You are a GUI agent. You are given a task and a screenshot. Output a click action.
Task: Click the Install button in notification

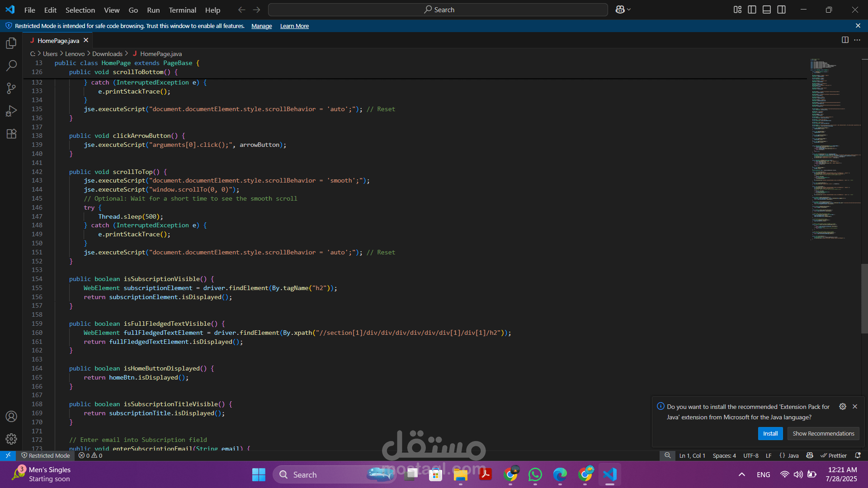(770, 433)
